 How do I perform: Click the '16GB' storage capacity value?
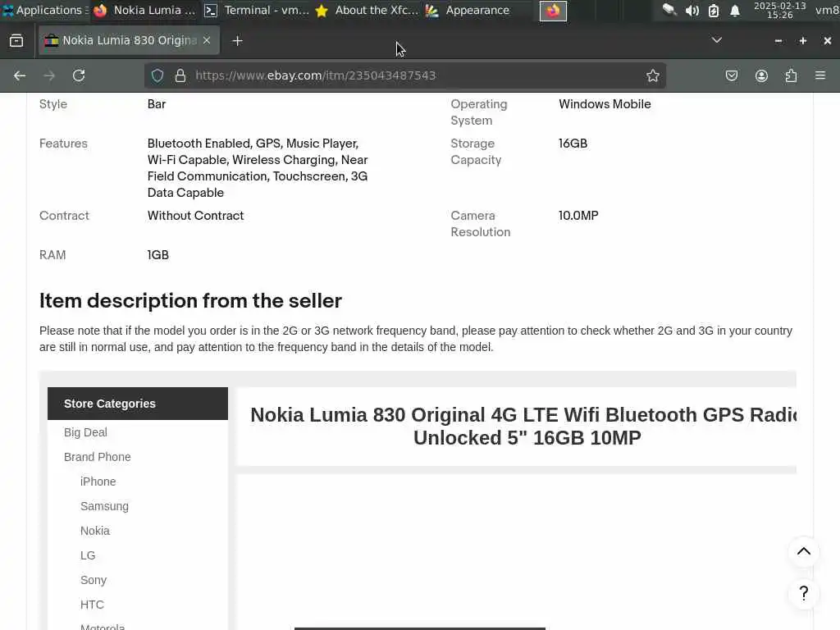(573, 144)
